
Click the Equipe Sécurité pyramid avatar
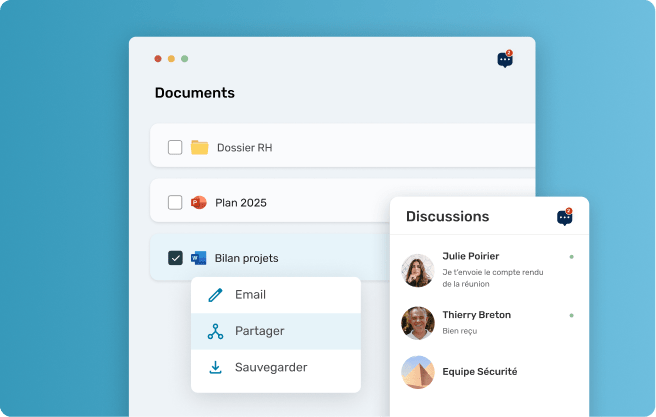(x=418, y=372)
